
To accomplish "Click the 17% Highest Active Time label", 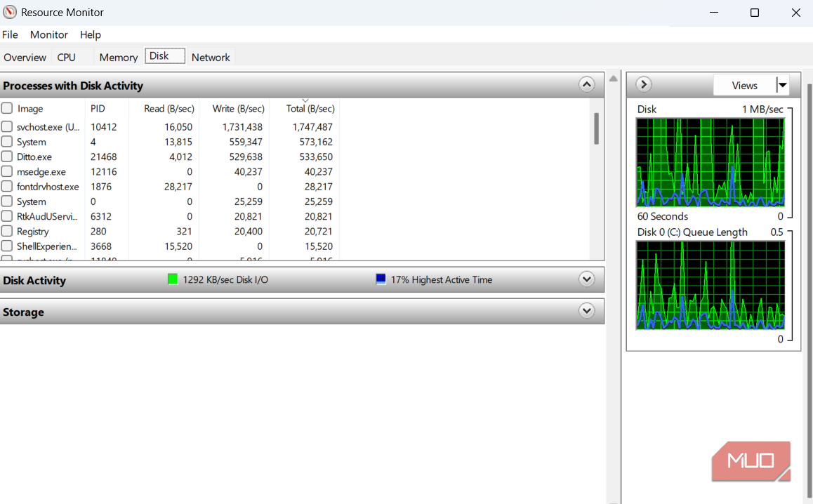I will pyautogui.click(x=441, y=279).
